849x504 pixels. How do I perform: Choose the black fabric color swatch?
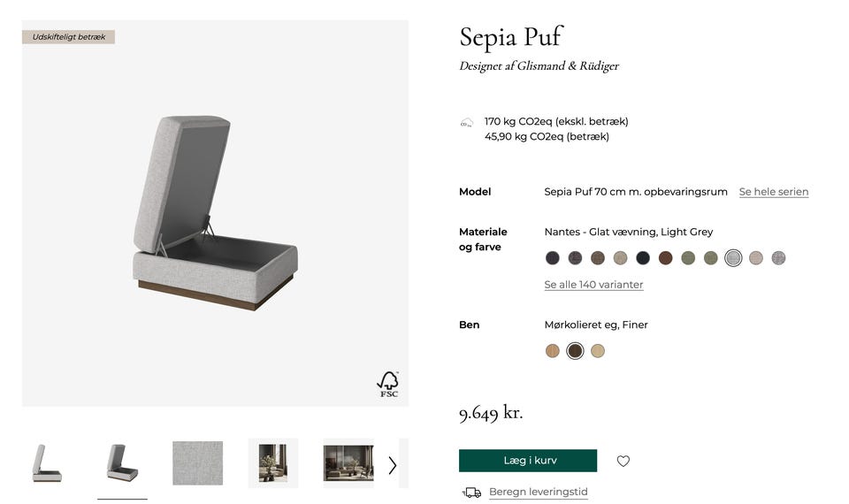point(643,258)
